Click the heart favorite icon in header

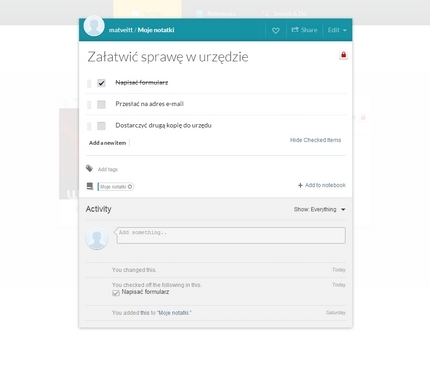click(276, 30)
